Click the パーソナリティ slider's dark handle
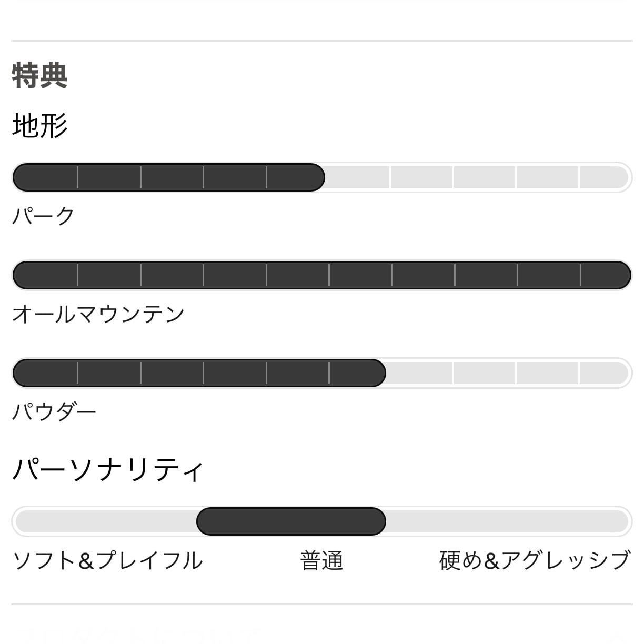Image resolution: width=644 pixels, height=644 pixels. 291,521
